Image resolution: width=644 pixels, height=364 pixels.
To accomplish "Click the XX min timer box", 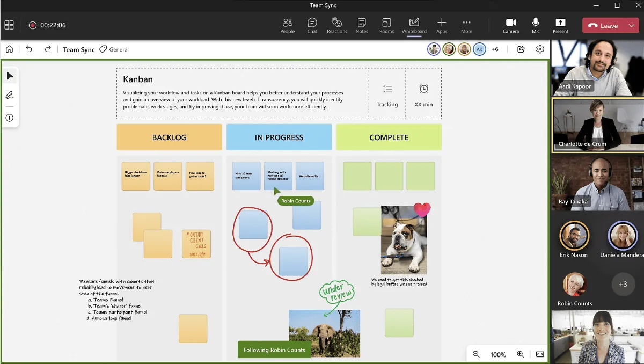I will point(423,94).
